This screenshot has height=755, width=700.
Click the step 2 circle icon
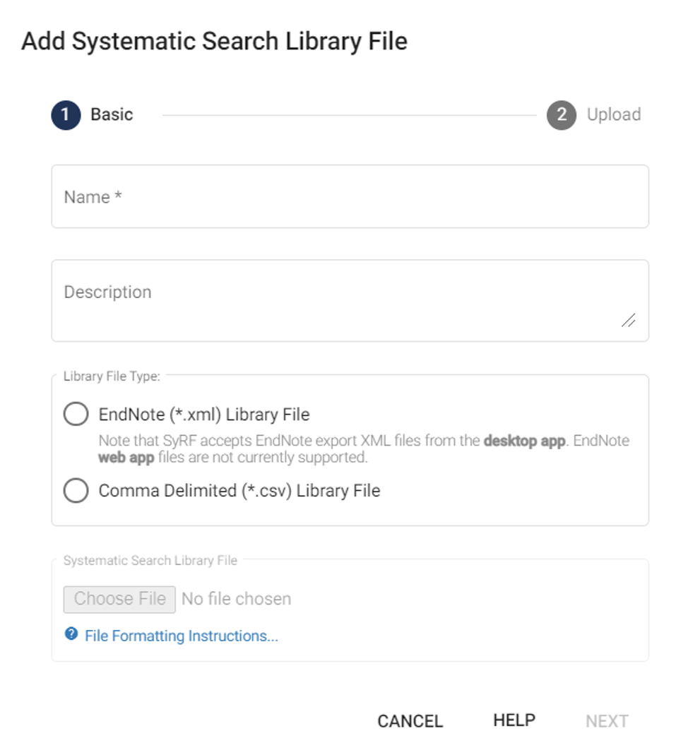(x=562, y=115)
